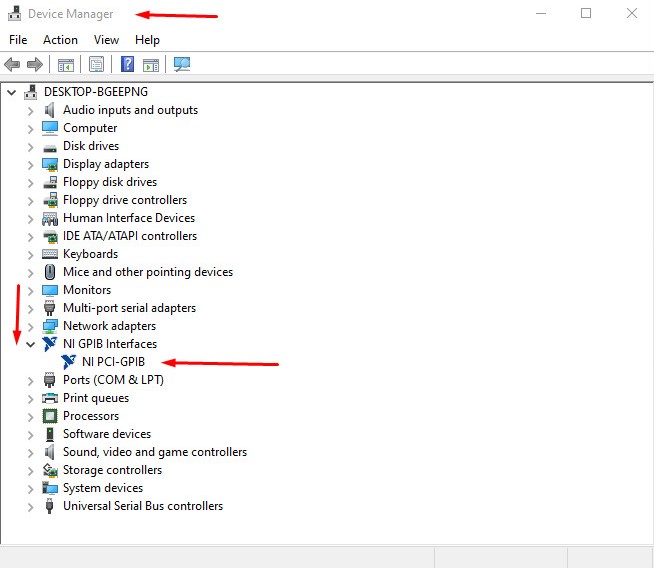Image resolution: width=654 pixels, height=568 pixels.
Task: Click the NI GPIB Interfaces category icon
Action: click(x=49, y=344)
